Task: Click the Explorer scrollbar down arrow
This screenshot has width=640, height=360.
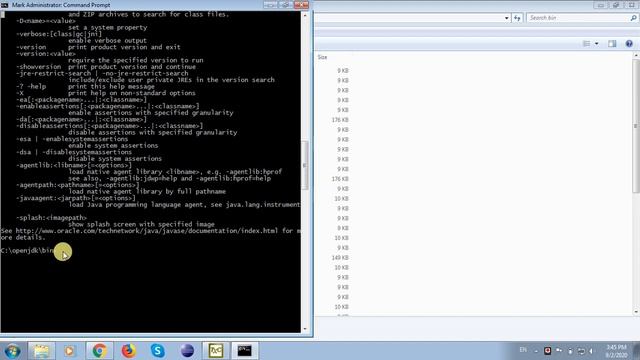Action: point(636,312)
